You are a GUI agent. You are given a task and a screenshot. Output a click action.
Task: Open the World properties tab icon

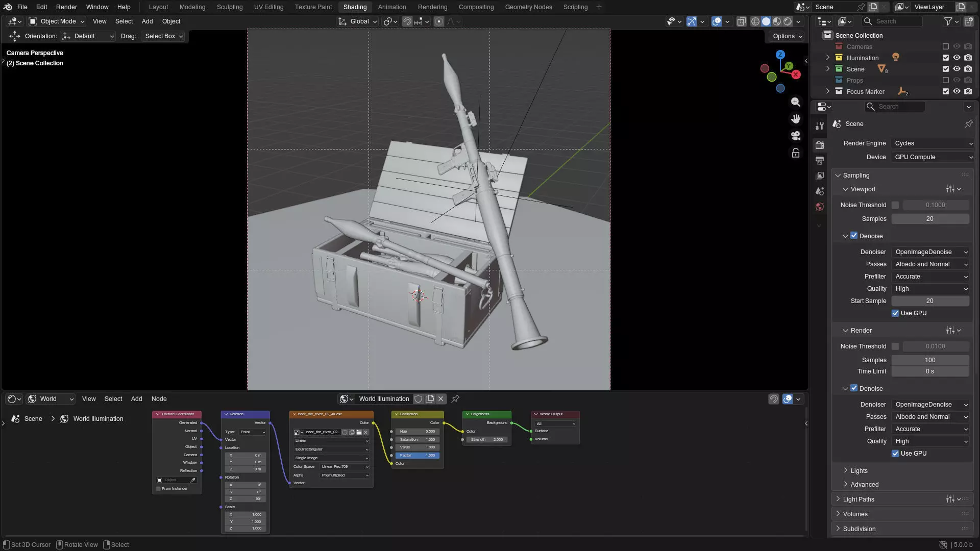tap(820, 207)
